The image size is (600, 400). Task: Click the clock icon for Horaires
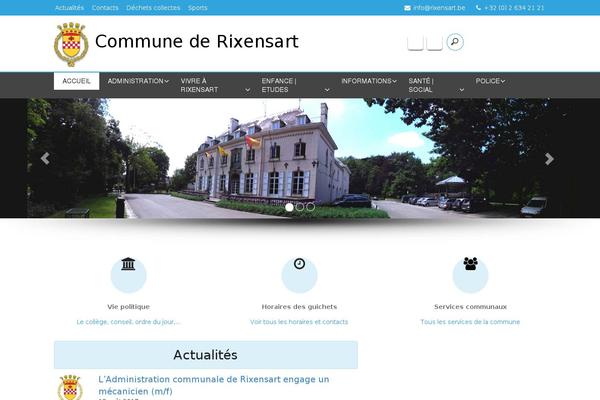299,263
